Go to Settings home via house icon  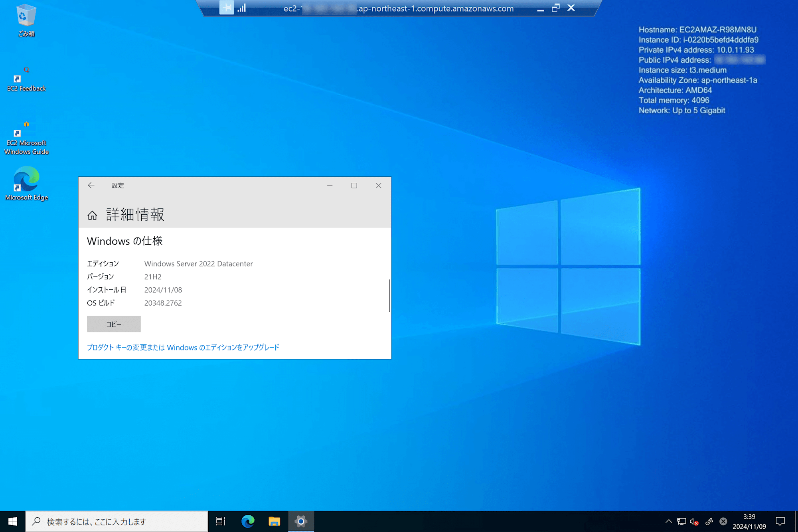92,216
